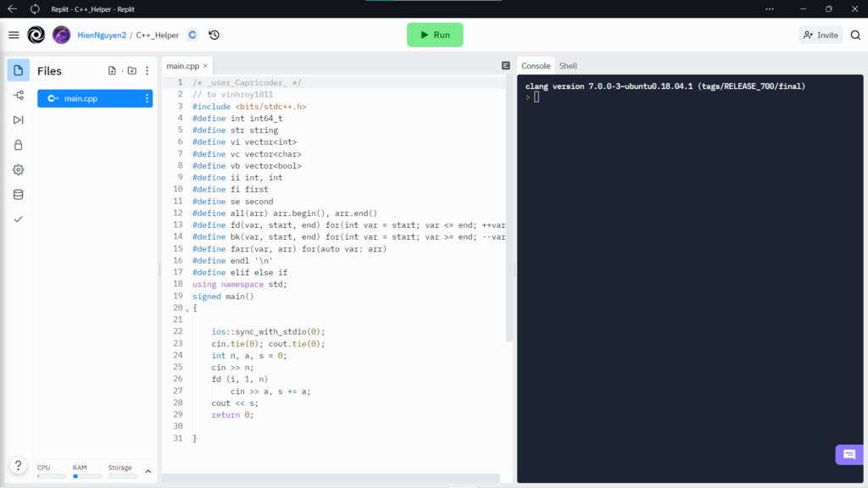Screen dimensions: 868x488
Task: Click line number 13 in gutter
Action: 178,225
